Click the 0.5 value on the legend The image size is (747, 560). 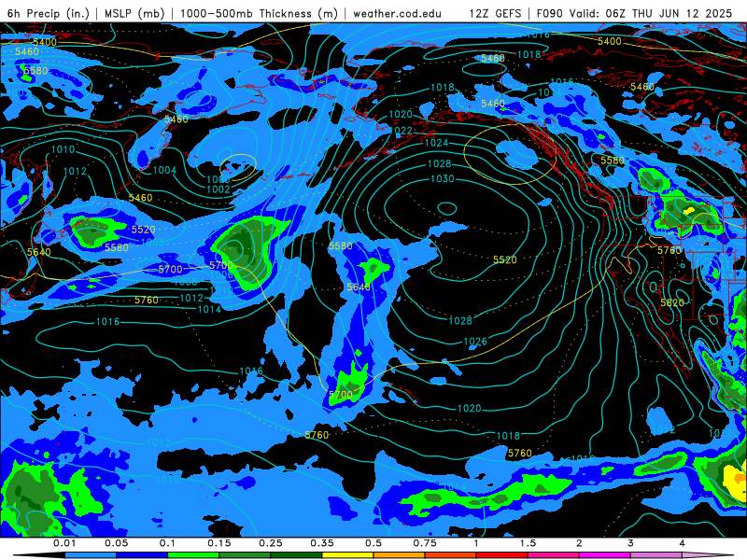(x=373, y=543)
